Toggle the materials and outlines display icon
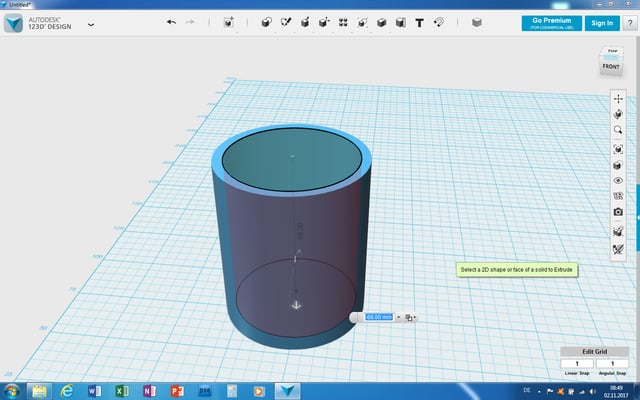The width and height of the screenshot is (640, 400). [618, 165]
